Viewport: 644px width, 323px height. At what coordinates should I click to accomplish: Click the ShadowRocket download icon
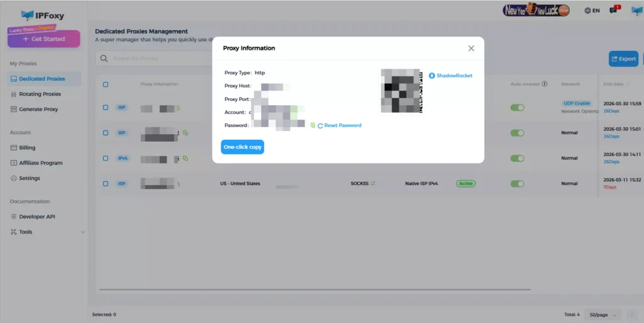coord(431,76)
